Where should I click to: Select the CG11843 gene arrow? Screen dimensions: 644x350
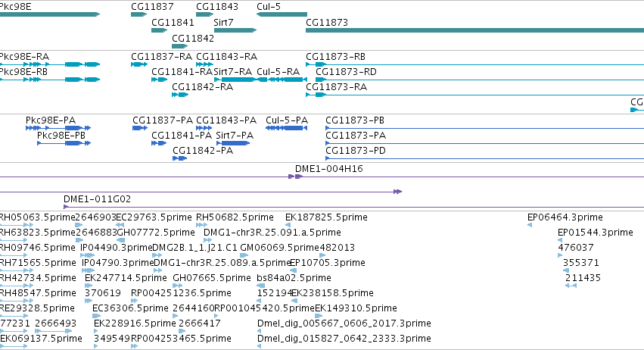(204, 14)
